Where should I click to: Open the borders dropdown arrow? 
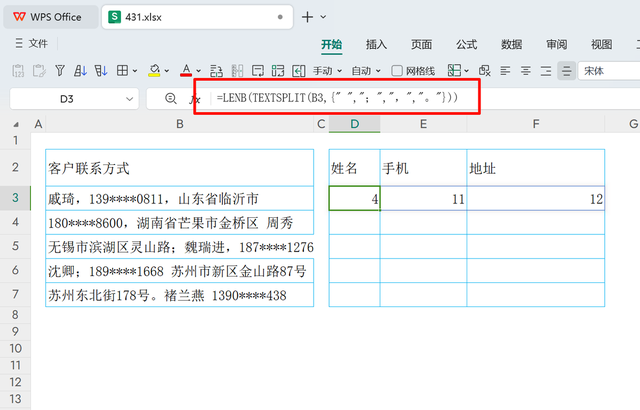pos(135,71)
